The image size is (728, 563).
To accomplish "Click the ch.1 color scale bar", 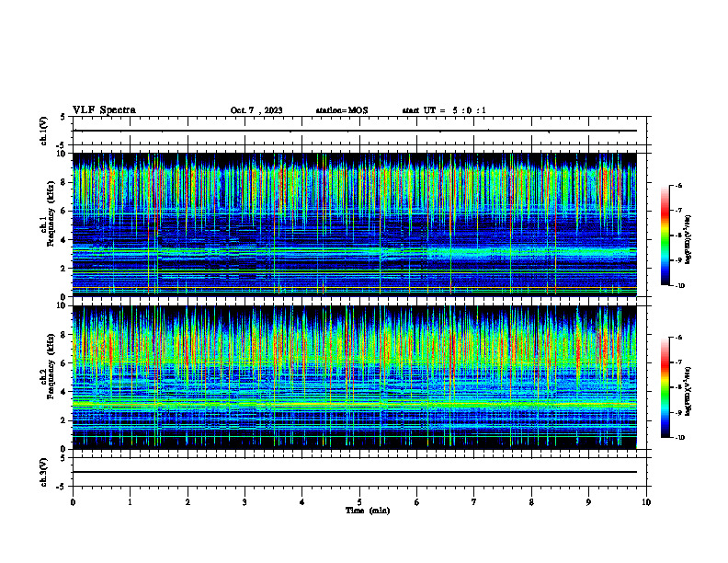I will [665, 236].
